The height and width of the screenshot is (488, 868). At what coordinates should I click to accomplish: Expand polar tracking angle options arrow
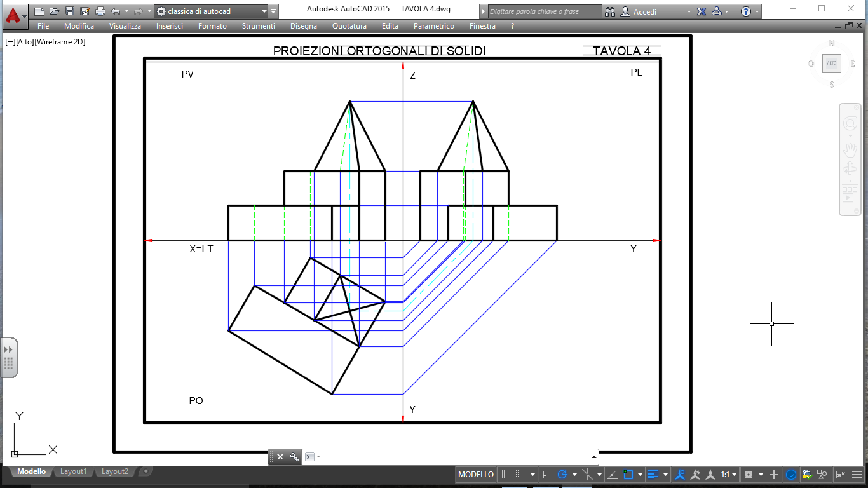click(574, 475)
